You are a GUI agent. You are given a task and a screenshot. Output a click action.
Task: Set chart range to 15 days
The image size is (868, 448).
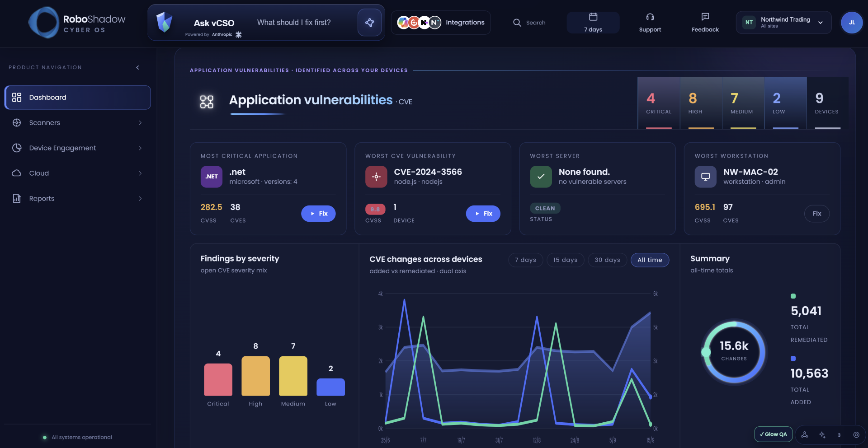[x=566, y=260]
